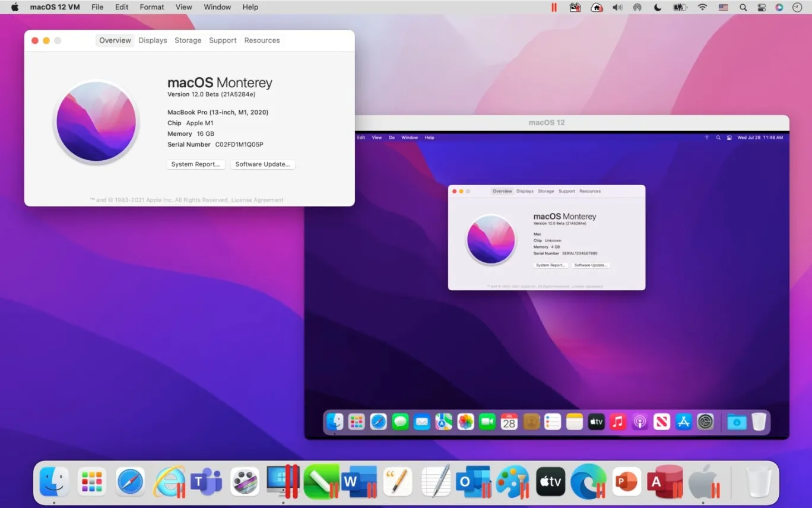Viewport: 812px width, 508px height.
Task: Open the US flag input source menu
Action: (723, 7)
